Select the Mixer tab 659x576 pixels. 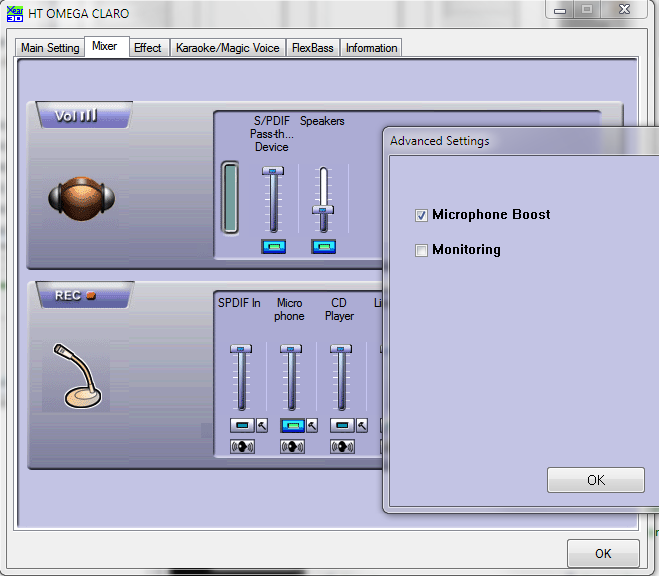click(x=105, y=46)
